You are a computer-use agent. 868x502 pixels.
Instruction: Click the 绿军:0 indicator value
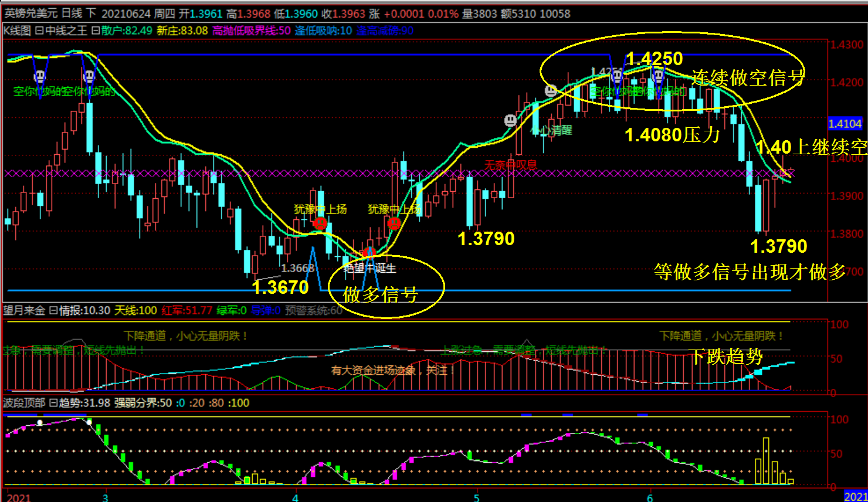232,310
